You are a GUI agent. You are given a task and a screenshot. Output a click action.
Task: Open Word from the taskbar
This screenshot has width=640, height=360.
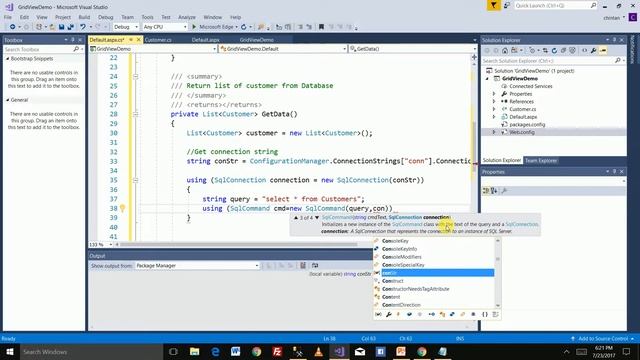(x=236, y=351)
